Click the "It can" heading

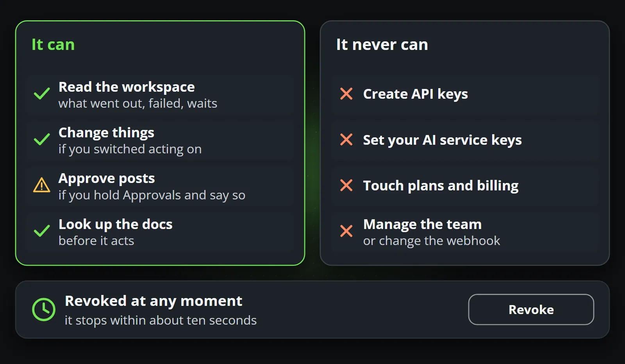[x=53, y=44]
